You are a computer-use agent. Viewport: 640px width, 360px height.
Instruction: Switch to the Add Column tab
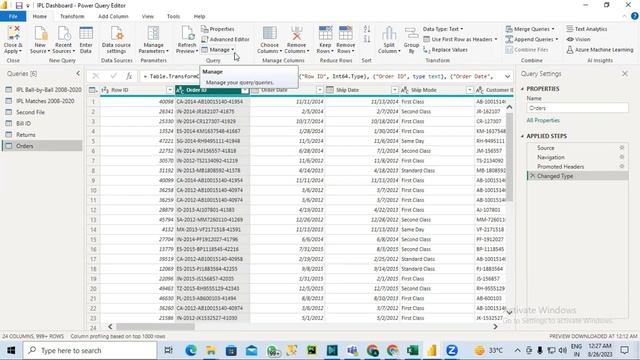(113, 16)
